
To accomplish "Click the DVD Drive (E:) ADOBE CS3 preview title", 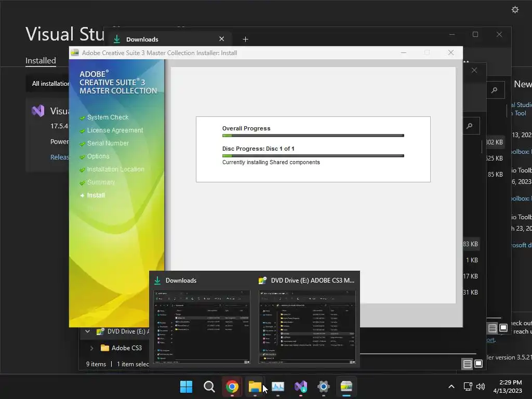I will pos(312,281).
